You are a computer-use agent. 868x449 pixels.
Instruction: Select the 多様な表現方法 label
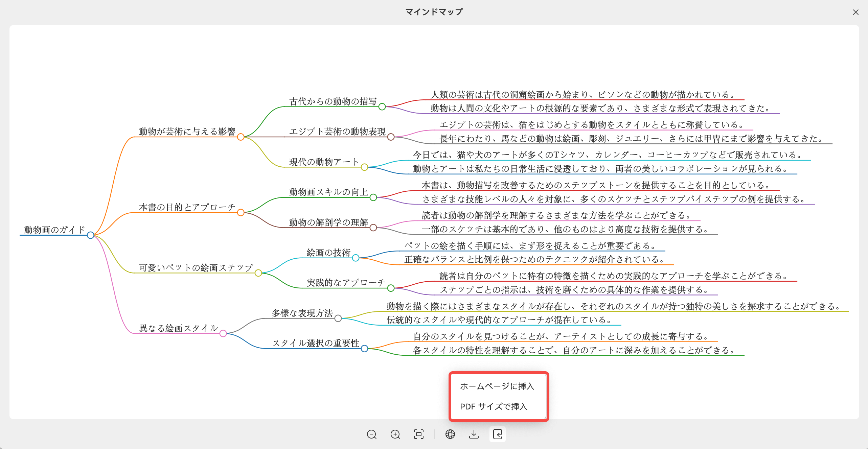302,313
